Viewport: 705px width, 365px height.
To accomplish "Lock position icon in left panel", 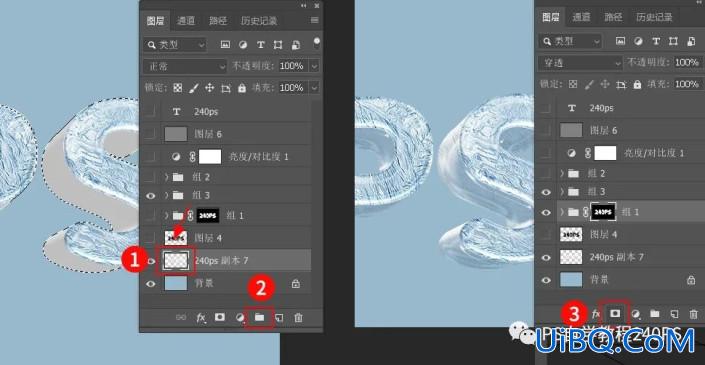I will click(210, 88).
